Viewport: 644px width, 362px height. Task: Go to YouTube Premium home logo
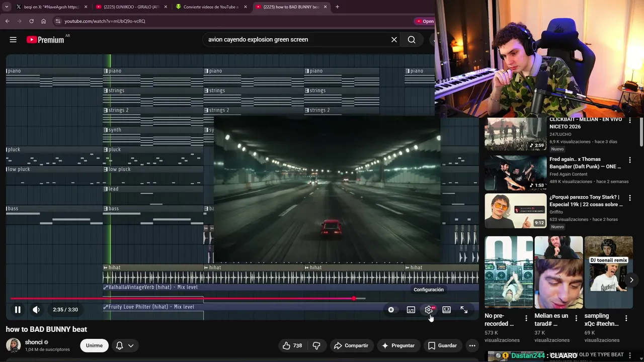pos(46,40)
